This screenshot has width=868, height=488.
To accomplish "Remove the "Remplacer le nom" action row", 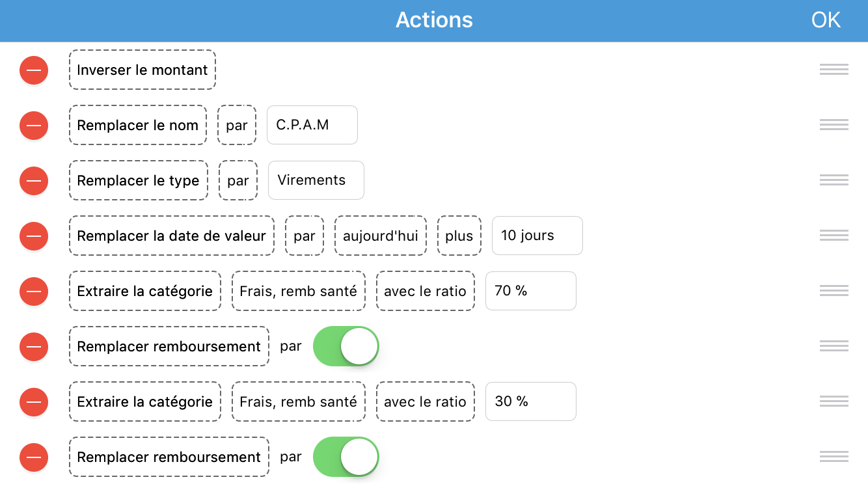I will point(34,125).
